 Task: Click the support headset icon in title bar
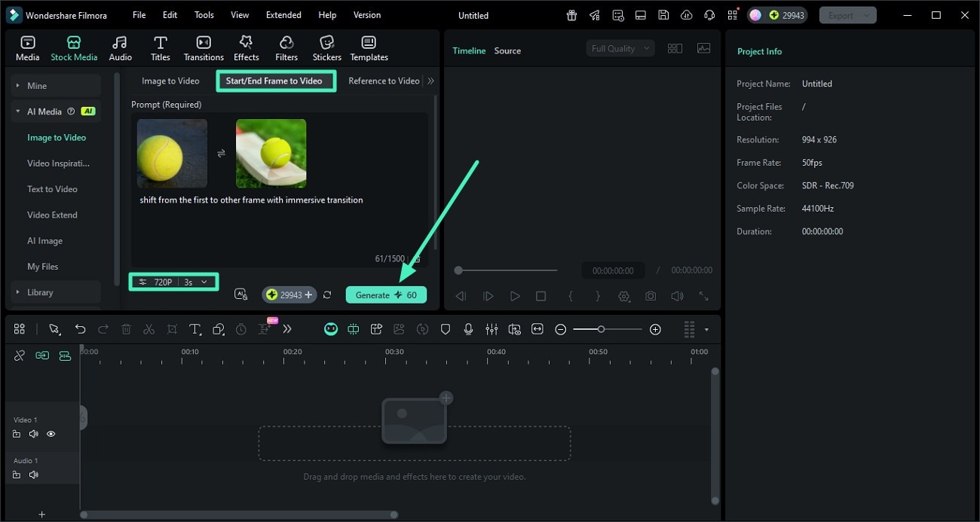point(709,15)
